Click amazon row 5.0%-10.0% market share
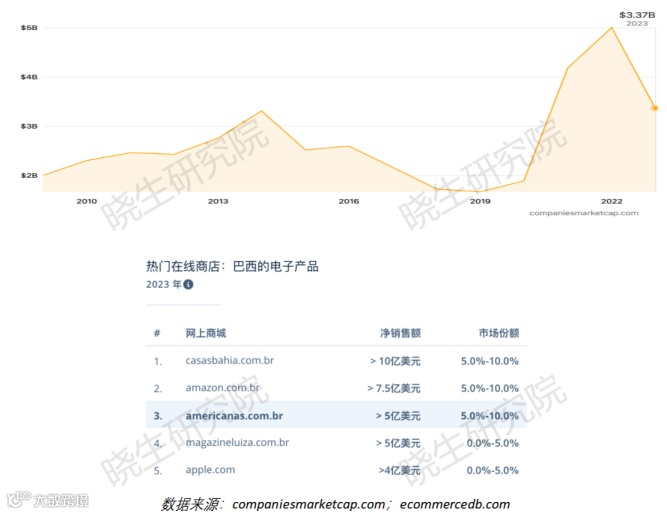Screen dimensions: 667x514 pos(490,388)
